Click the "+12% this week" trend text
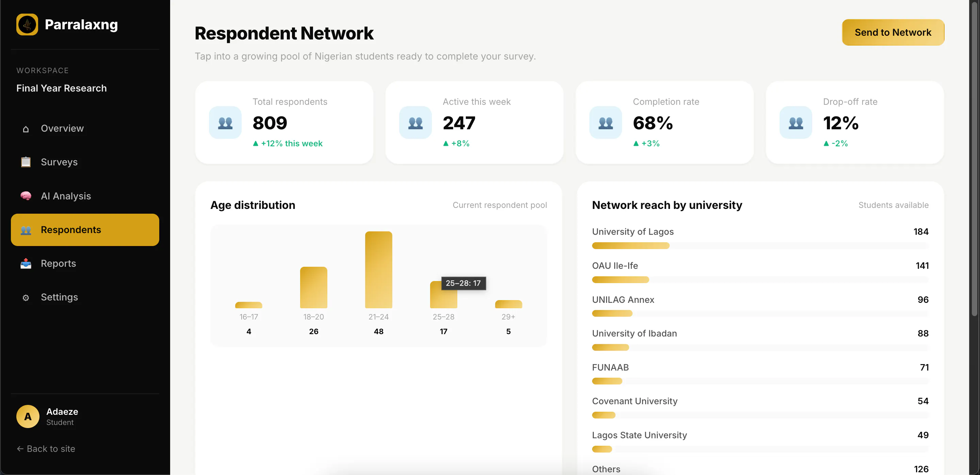 [x=292, y=144]
